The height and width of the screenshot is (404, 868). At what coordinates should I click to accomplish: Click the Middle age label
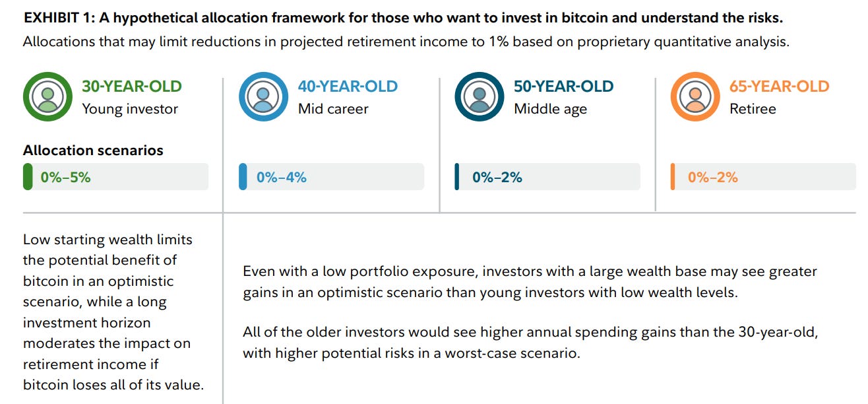pos(550,109)
